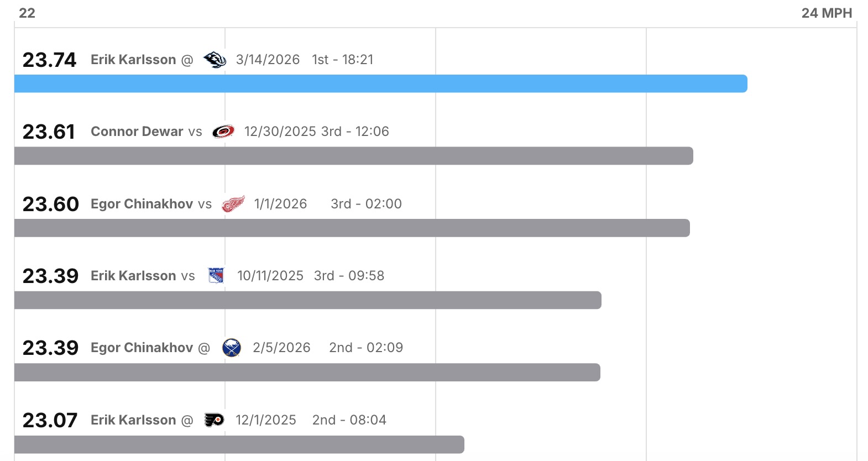Click the 12/30/2025 game date
Image resolution: width=868 pixels, height=461 pixels.
(280, 132)
